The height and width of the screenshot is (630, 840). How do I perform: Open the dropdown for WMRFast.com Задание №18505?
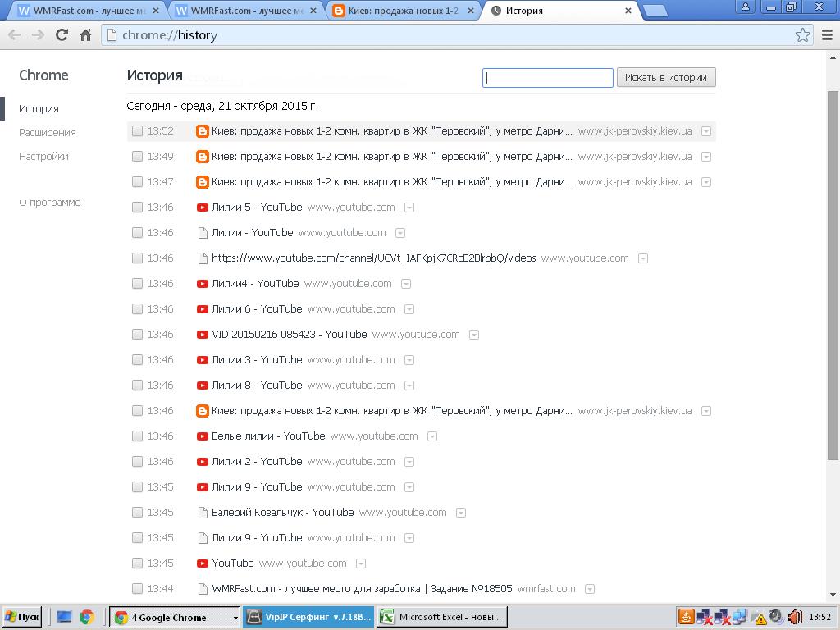point(590,589)
